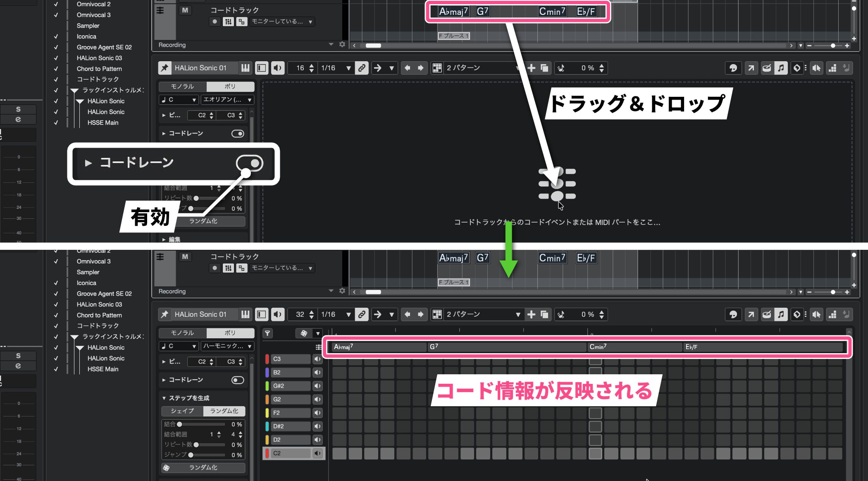
Task: Toggle checkmark beside Iconica in upper track list
Action: point(56,36)
